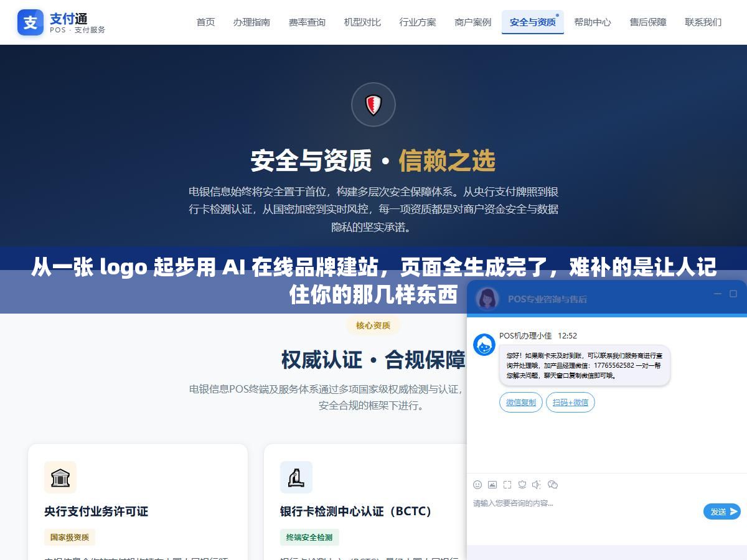Click the shield icon in the hero banner
Screen dimensions: 747x560
tap(374, 105)
